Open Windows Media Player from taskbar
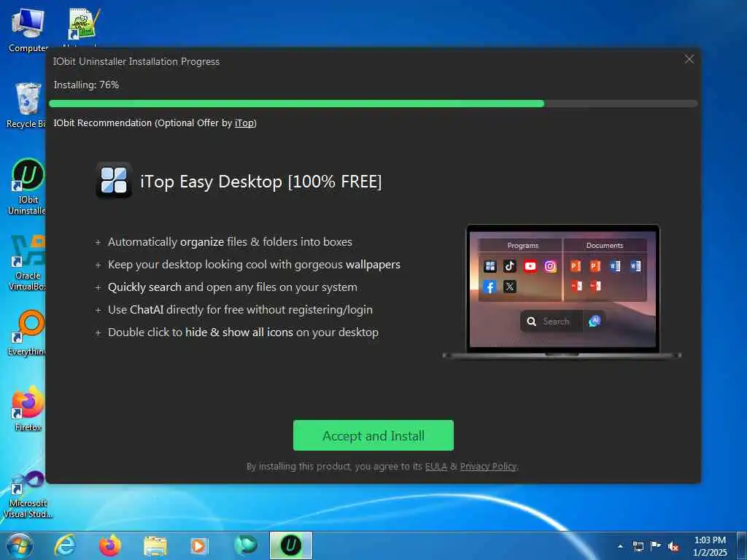 tap(199, 545)
